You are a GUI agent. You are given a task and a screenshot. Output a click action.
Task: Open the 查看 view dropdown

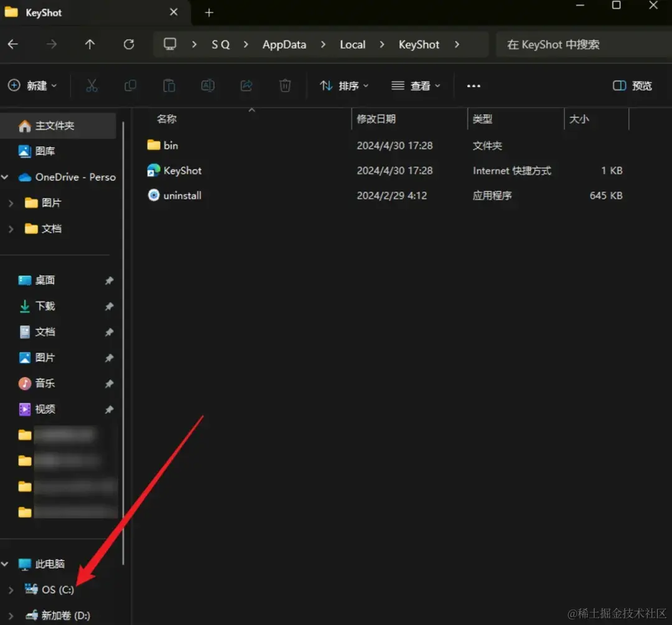[x=416, y=86]
